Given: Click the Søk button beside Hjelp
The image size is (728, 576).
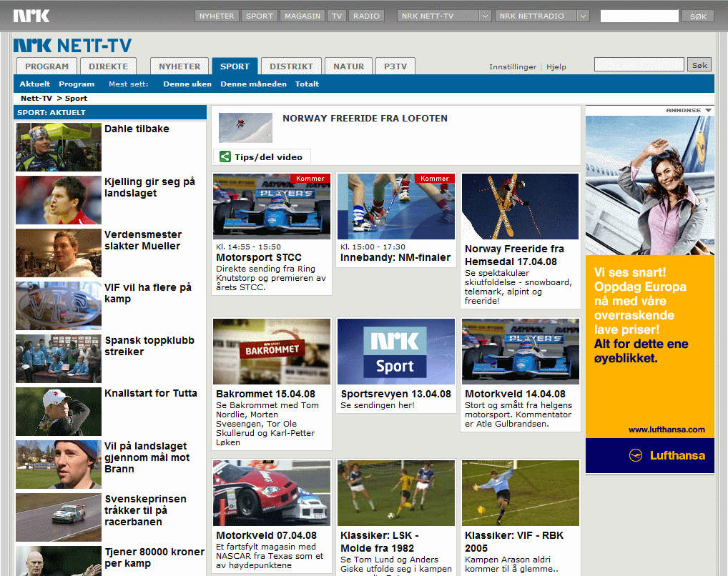Looking at the screenshot, I should 699,65.
